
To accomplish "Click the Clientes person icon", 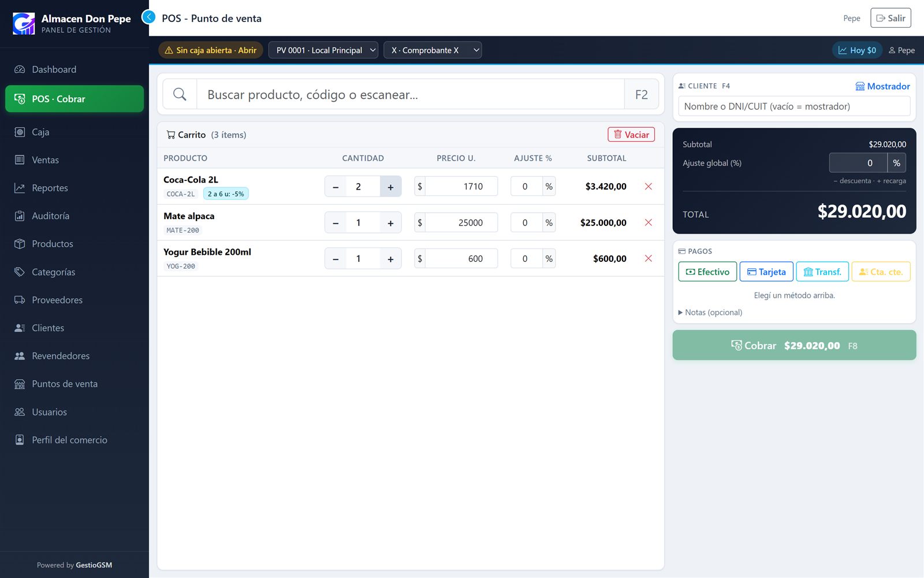I will [20, 328].
